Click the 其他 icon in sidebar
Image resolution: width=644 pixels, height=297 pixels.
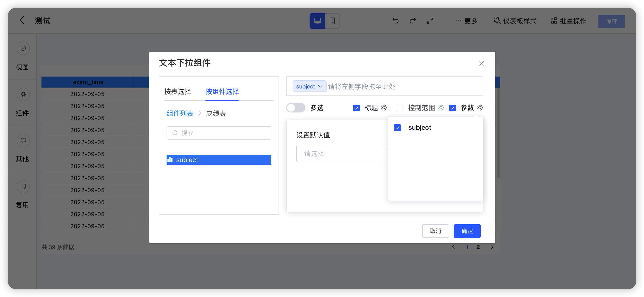click(x=23, y=140)
